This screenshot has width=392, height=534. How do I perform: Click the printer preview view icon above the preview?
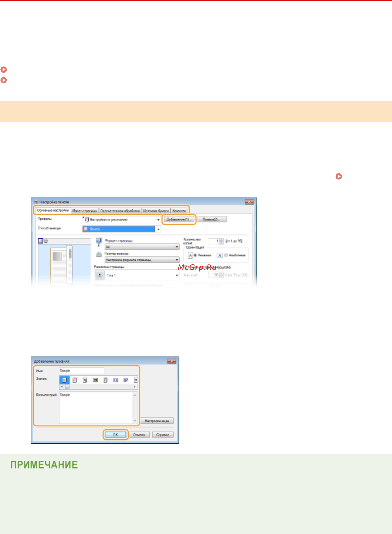click(46, 241)
